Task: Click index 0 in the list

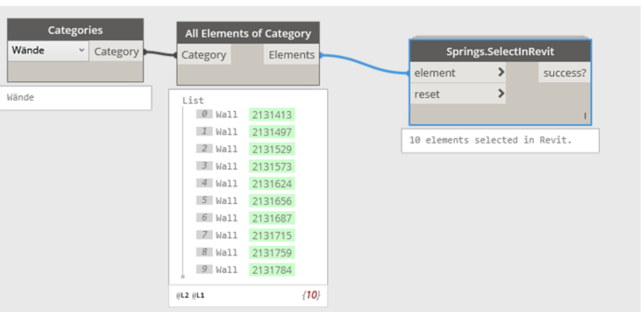Action: (204, 114)
